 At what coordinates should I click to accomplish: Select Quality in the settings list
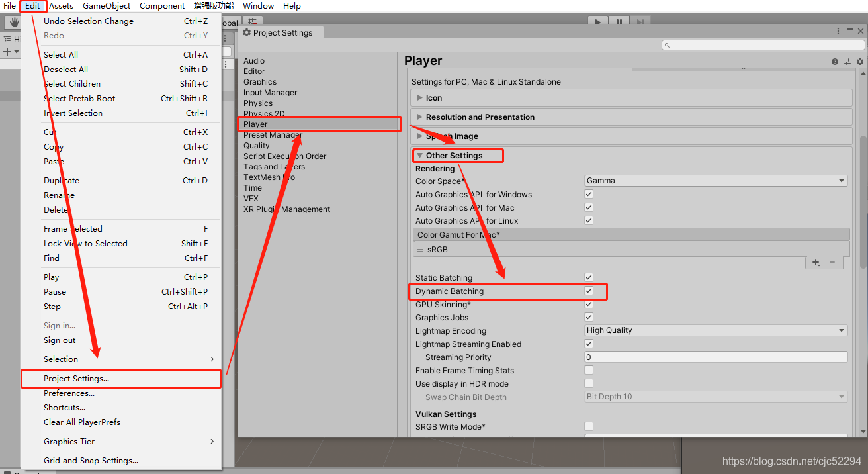pyautogui.click(x=256, y=146)
